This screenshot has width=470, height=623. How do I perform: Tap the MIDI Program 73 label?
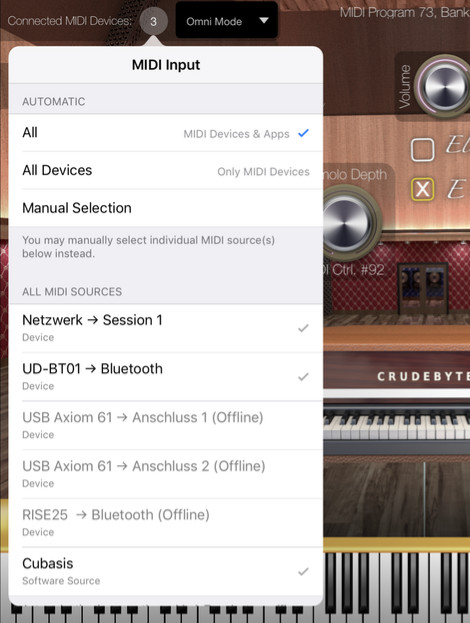coord(404,13)
